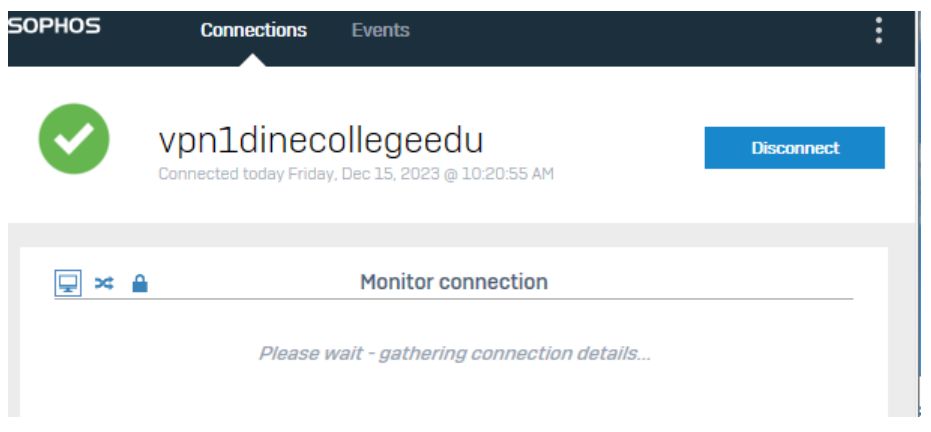Click the gray area above the monitor panel
The image size is (931, 432).
[461, 235]
